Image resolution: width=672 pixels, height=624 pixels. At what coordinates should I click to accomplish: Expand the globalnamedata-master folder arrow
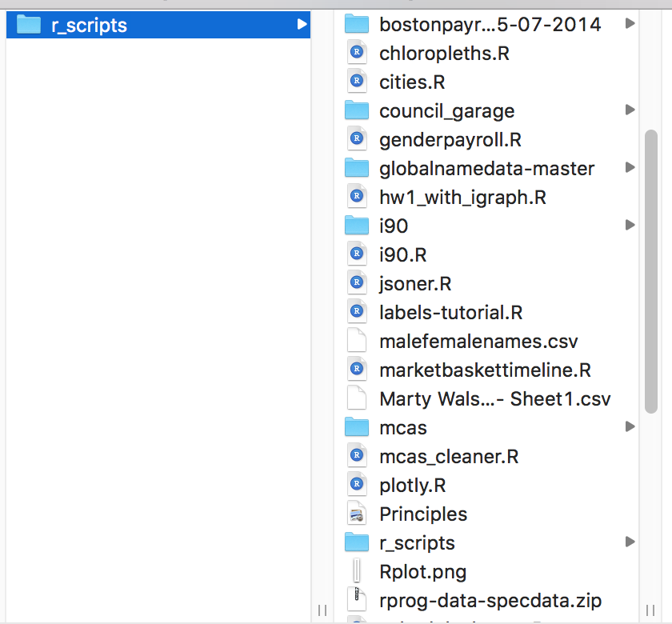(630, 168)
